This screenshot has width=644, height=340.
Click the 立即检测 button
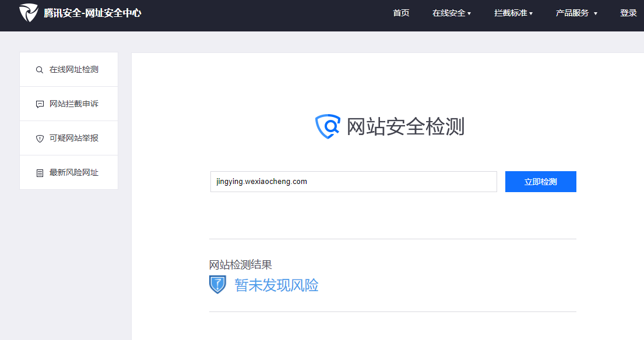[x=540, y=182]
